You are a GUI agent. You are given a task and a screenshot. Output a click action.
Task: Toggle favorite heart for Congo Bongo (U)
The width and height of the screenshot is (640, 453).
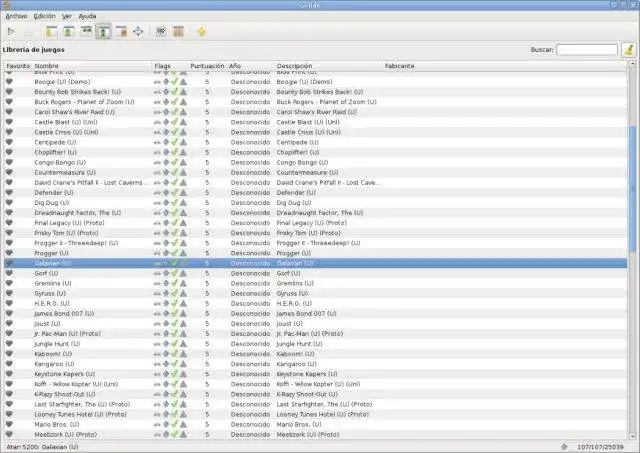(x=9, y=162)
